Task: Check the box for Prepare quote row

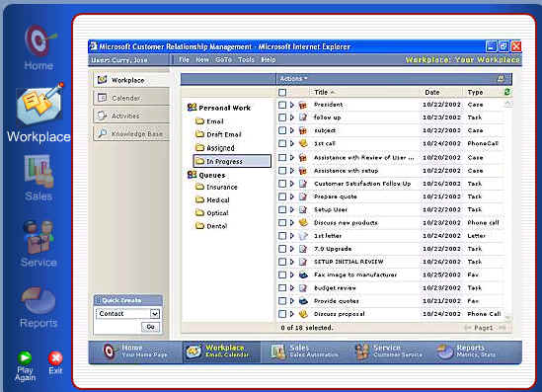Action: pyautogui.click(x=282, y=196)
